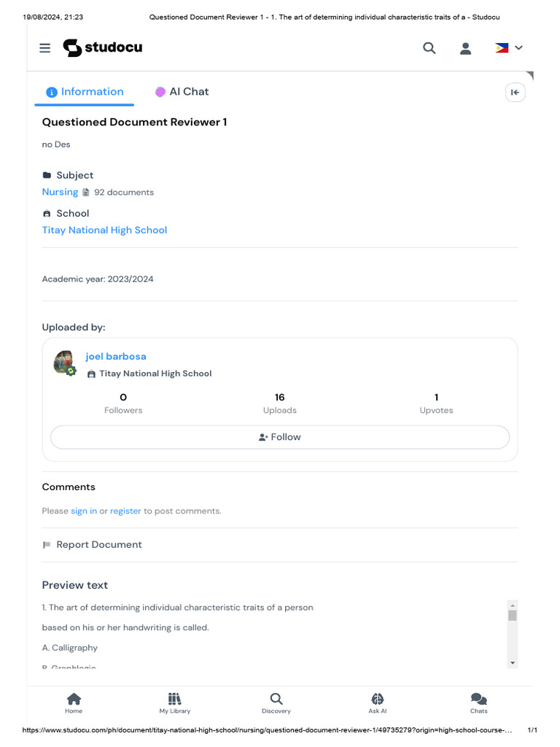The height and width of the screenshot is (747, 560).
Task: Open the Nursing subject link
Action: click(60, 192)
